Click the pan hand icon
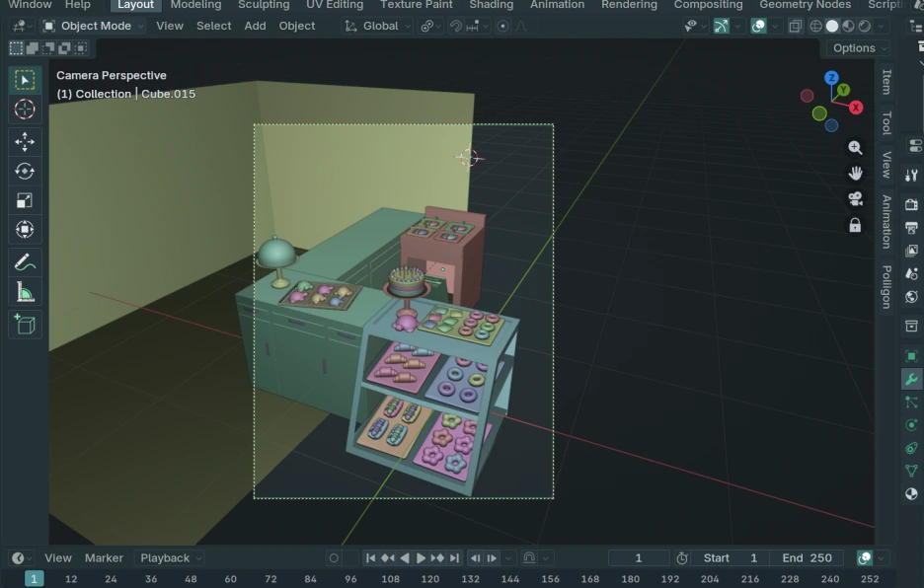 click(x=855, y=174)
